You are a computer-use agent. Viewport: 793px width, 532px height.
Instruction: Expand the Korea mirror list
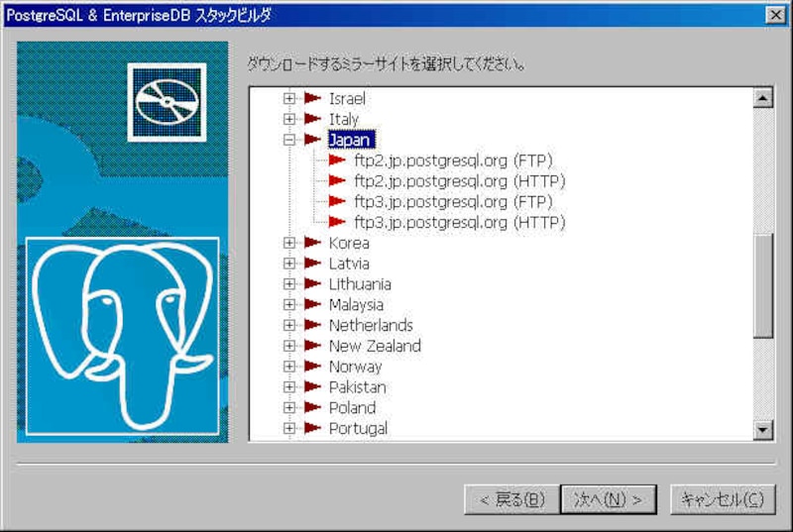pyautogui.click(x=289, y=243)
